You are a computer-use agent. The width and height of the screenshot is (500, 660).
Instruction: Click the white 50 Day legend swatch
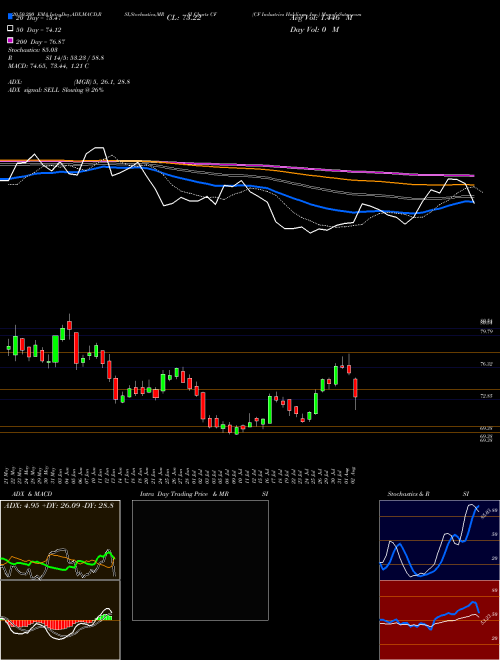click(x=11, y=29)
